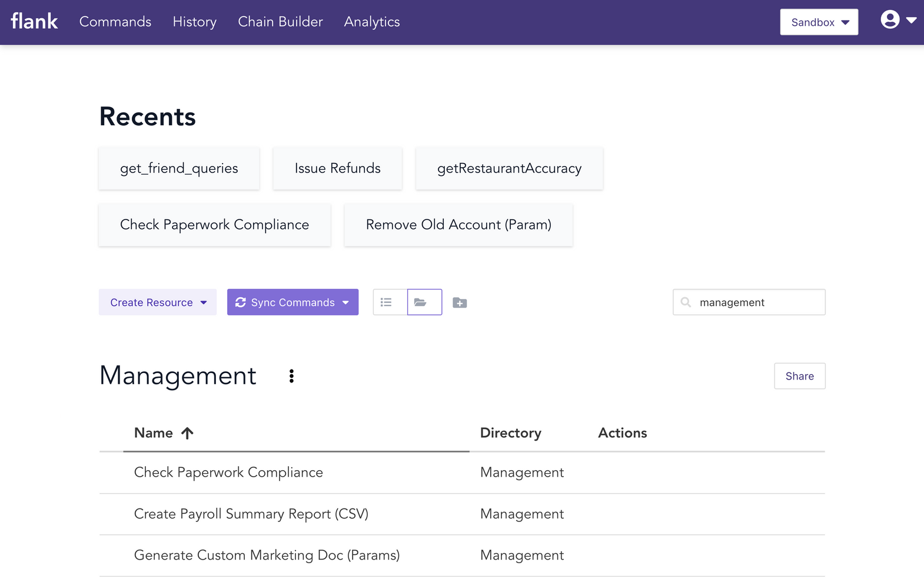Viewport: 924px width, 582px height.
Task: Click the Name column sort arrow
Action: 187,434
